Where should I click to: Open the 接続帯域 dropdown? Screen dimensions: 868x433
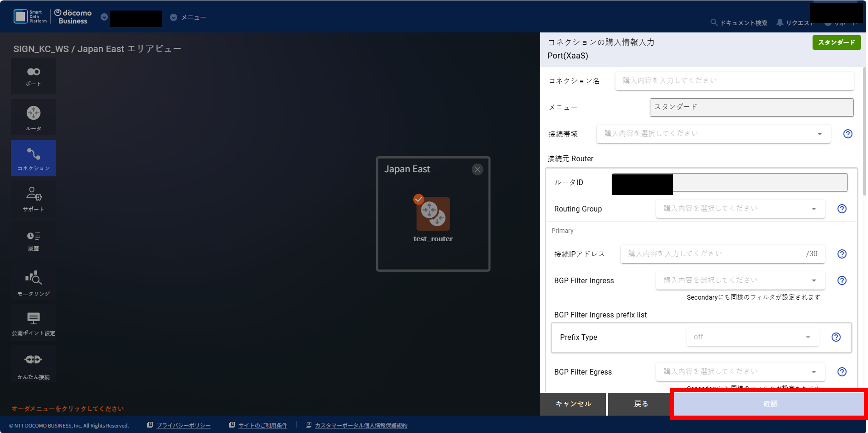pos(713,134)
